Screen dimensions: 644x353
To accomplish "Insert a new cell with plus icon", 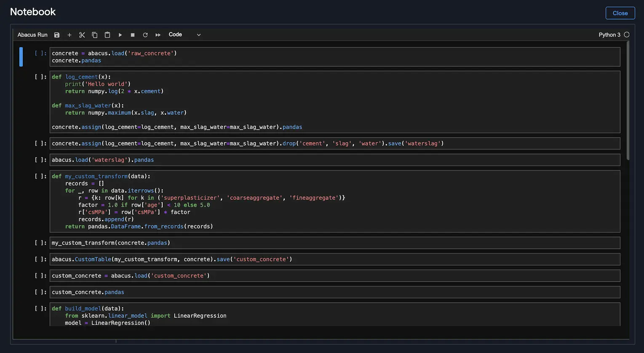I will pyautogui.click(x=69, y=35).
